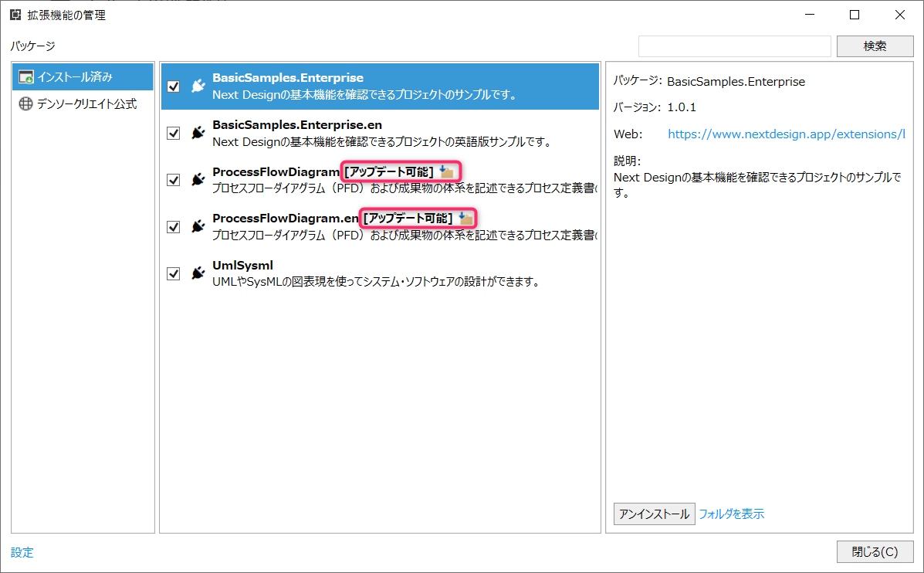Screen dimensions: 924x573
Task: Toggle the ProcessFlowDiagram.en checkbox
Action: pos(173,226)
